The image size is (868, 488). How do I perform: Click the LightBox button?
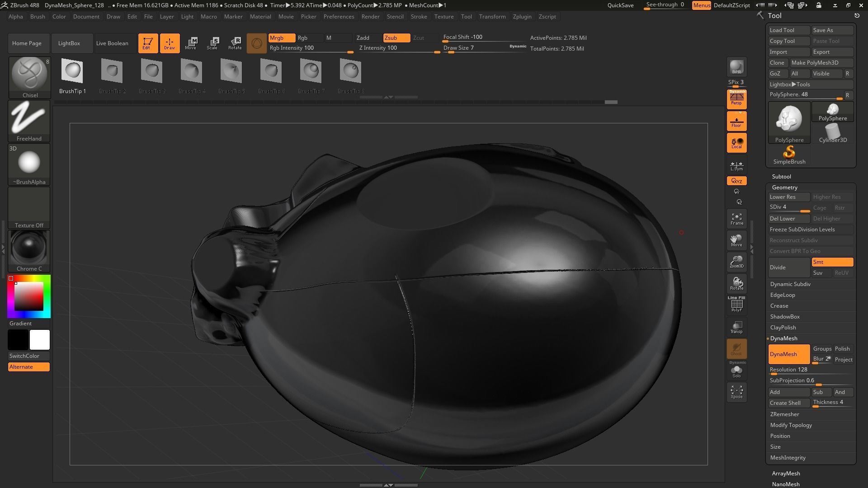click(x=72, y=43)
